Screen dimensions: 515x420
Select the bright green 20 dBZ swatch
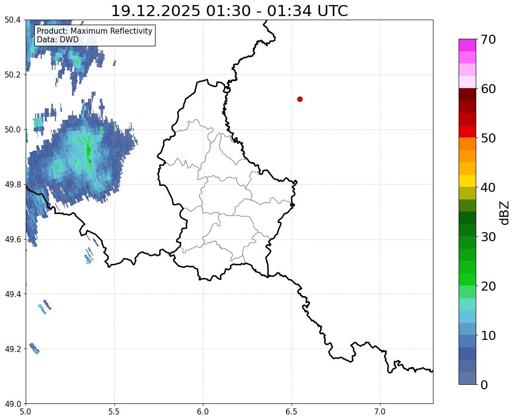[x=467, y=279]
